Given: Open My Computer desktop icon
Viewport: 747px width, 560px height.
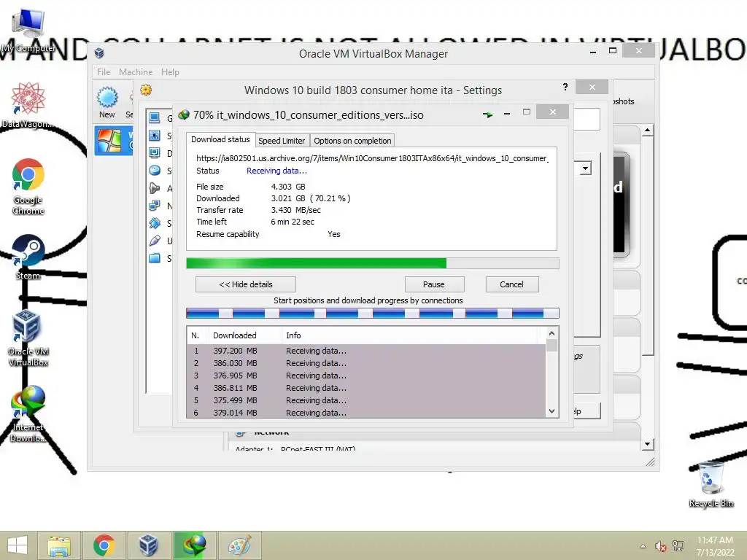Looking at the screenshot, I should (x=28, y=30).
